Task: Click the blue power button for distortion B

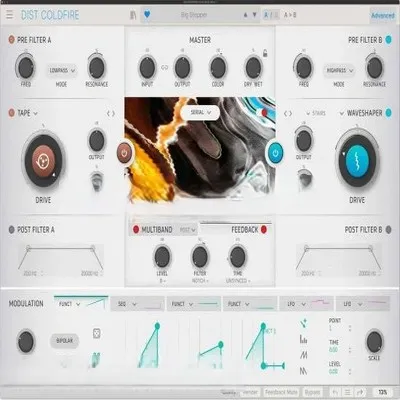Action: click(275, 153)
